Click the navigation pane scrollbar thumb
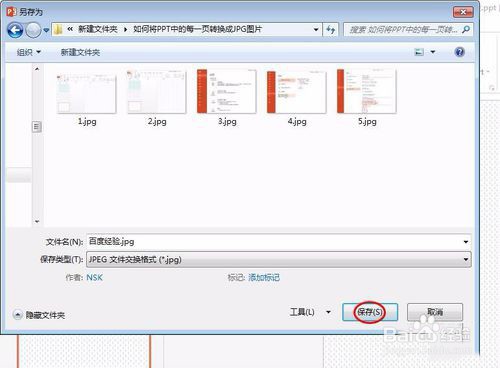Screen dimensions: 500x368 37,127
